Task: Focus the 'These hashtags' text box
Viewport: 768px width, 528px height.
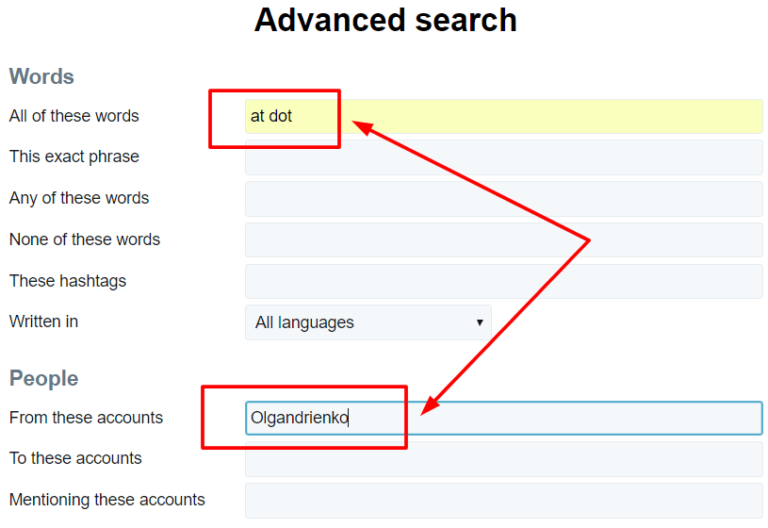Action: pos(504,281)
